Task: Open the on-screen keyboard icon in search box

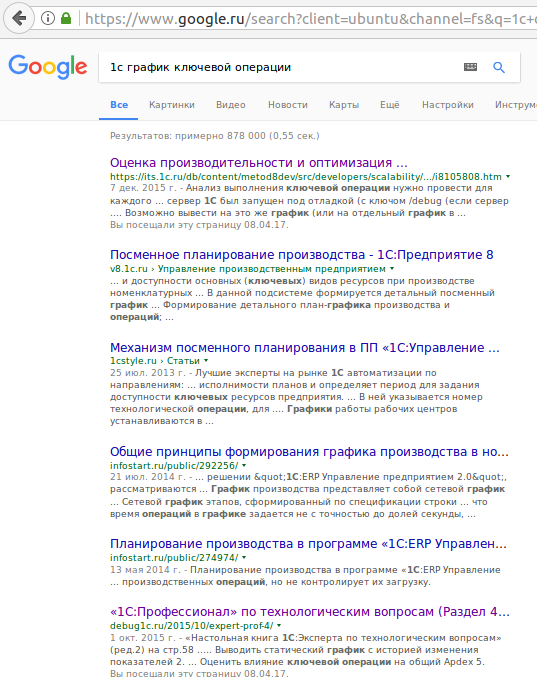Action: 470,67
